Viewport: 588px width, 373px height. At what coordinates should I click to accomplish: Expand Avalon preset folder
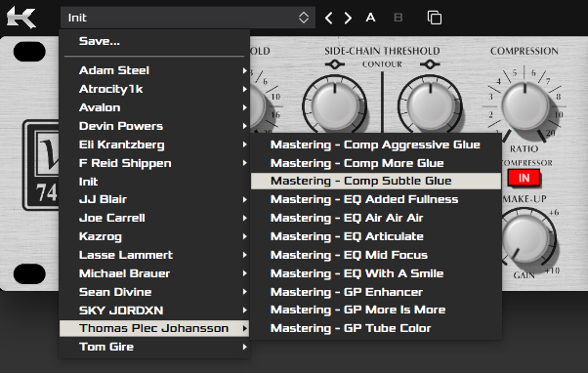pyautogui.click(x=154, y=107)
